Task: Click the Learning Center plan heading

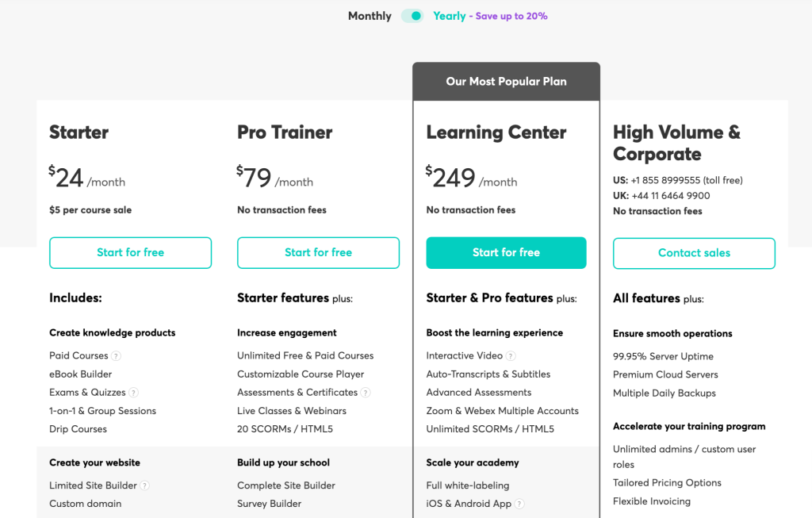Action: [496, 132]
